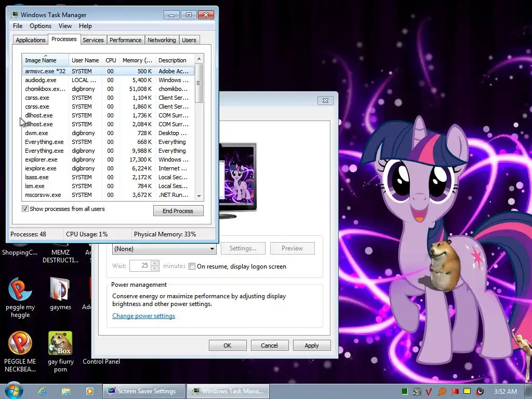Click the green square tray icon
The height and width of the screenshot is (399, 532).
404,392
